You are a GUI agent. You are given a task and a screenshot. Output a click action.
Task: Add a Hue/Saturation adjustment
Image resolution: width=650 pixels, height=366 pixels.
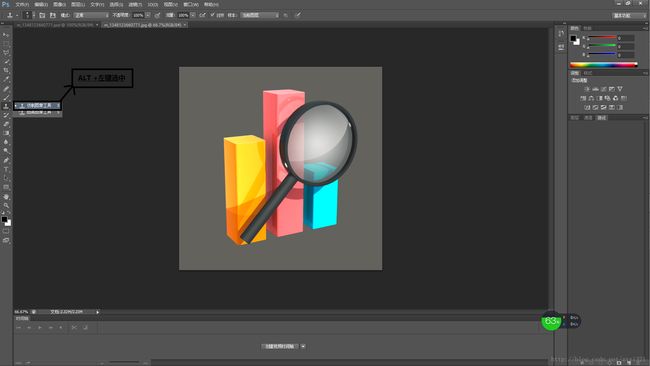[x=583, y=98]
